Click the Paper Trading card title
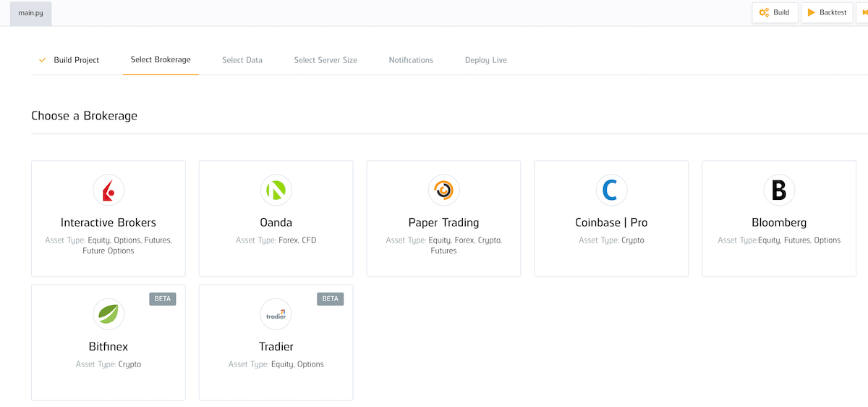The width and height of the screenshot is (868, 407). click(443, 222)
